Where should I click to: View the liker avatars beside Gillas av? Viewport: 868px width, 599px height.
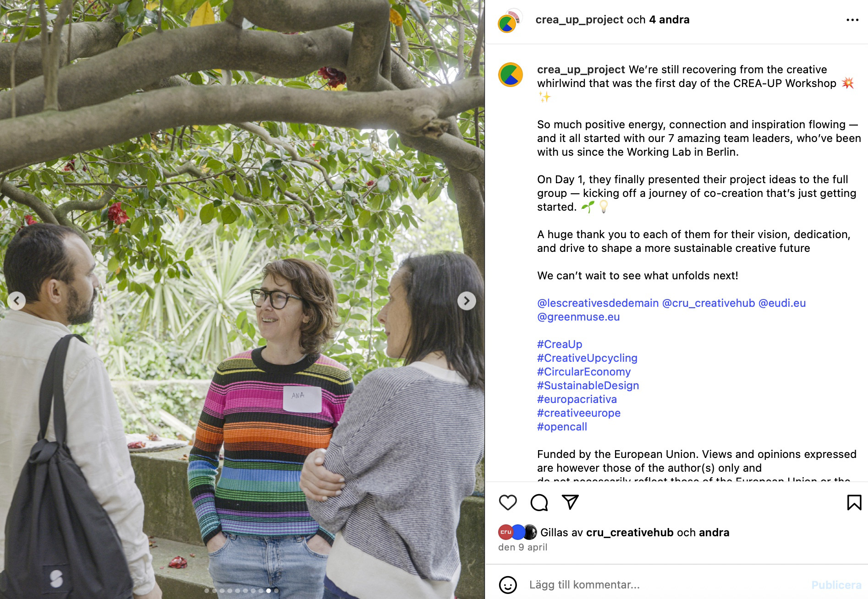point(517,532)
